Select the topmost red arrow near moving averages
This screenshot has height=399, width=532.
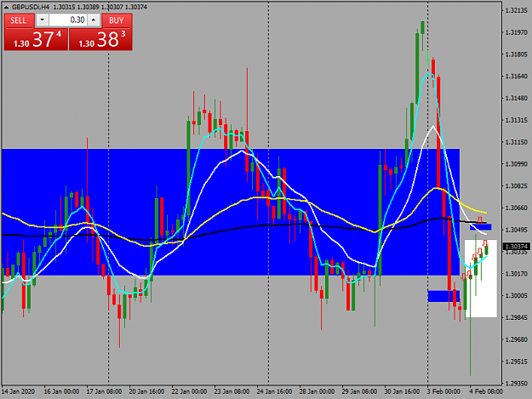(x=480, y=220)
